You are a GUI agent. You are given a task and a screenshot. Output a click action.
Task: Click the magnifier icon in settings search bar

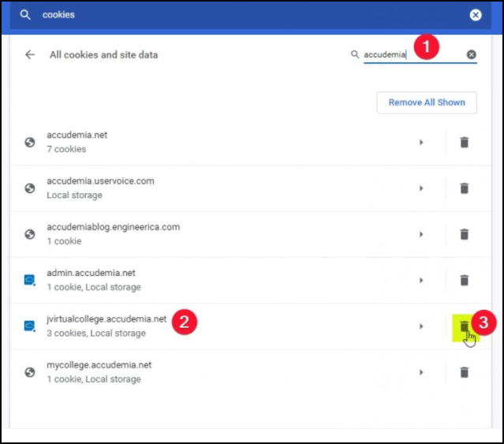point(25,15)
